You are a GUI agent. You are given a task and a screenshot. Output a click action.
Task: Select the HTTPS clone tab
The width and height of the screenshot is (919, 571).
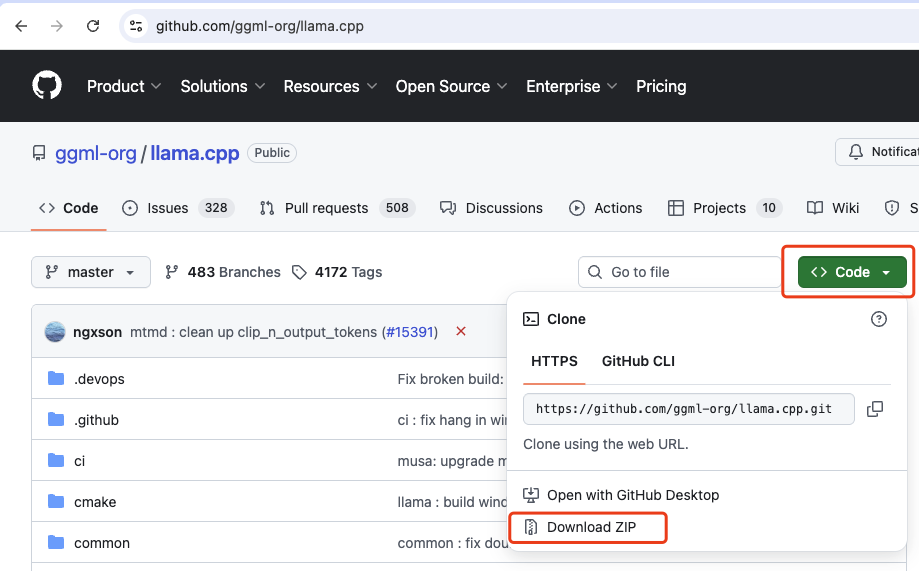tap(554, 361)
